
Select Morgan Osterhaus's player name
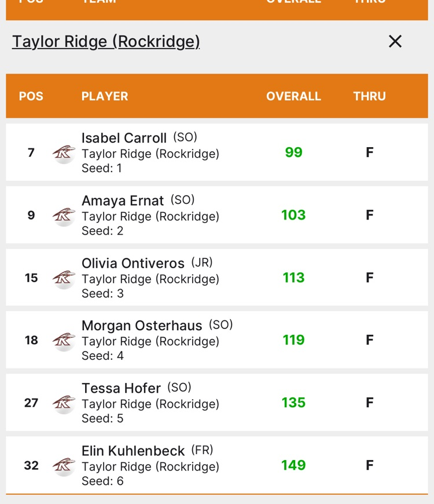(142, 326)
